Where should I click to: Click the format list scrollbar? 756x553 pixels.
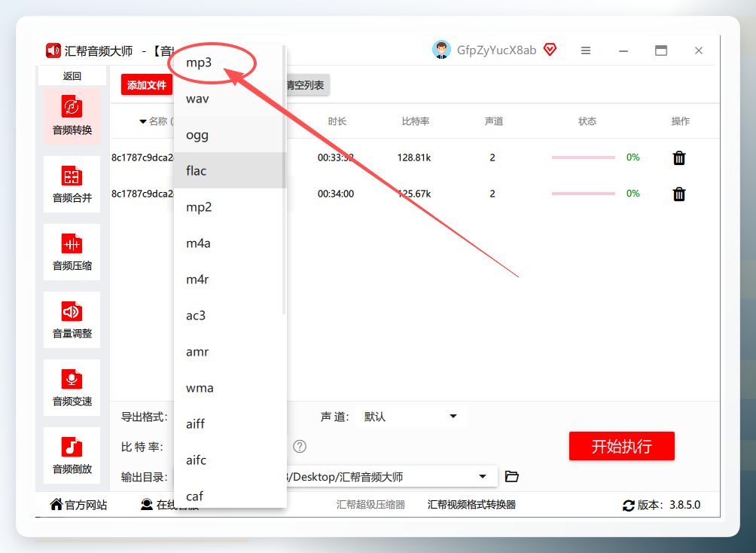pyautogui.click(x=284, y=179)
